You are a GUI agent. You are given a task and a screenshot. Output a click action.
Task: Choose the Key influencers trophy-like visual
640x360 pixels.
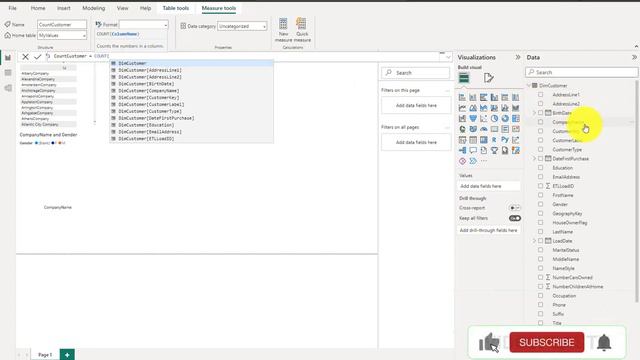point(494,150)
